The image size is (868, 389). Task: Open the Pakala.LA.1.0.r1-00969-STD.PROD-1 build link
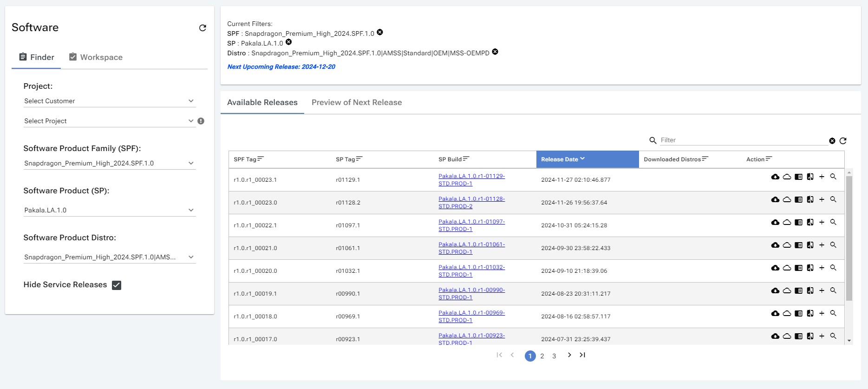pos(471,316)
